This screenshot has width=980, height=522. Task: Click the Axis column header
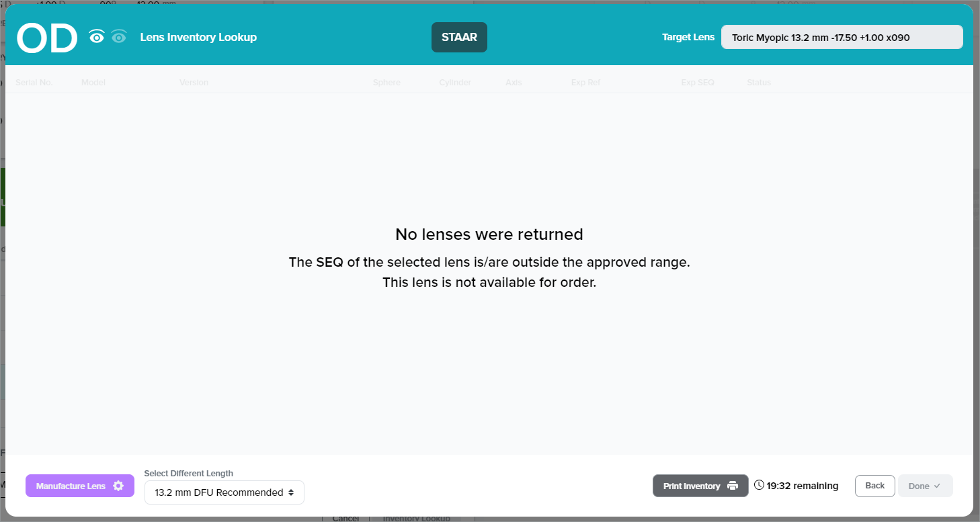[x=514, y=83]
